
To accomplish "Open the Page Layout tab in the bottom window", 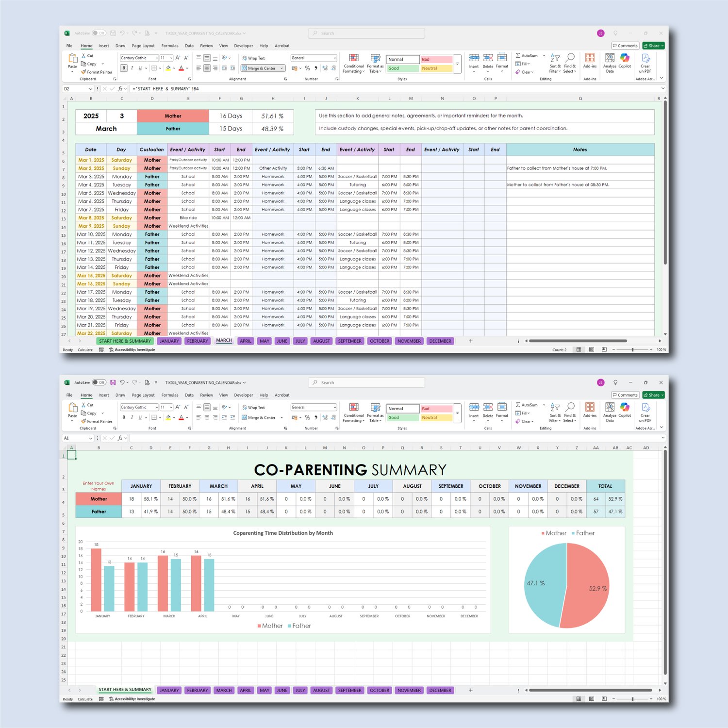I will (143, 395).
